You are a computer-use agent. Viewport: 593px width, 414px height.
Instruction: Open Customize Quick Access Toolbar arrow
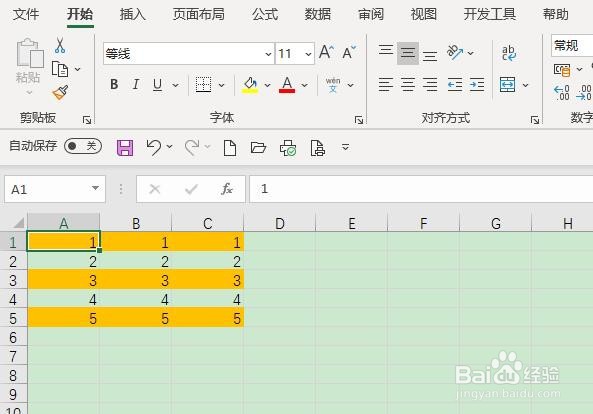click(345, 147)
